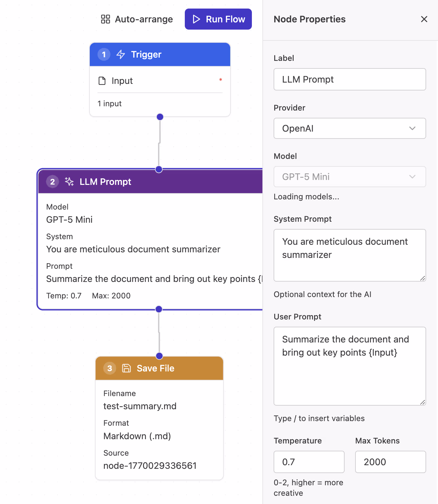This screenshot has width=438, height=504.
Task: Click the Run Flow button
Action: (x=218, y=19)
